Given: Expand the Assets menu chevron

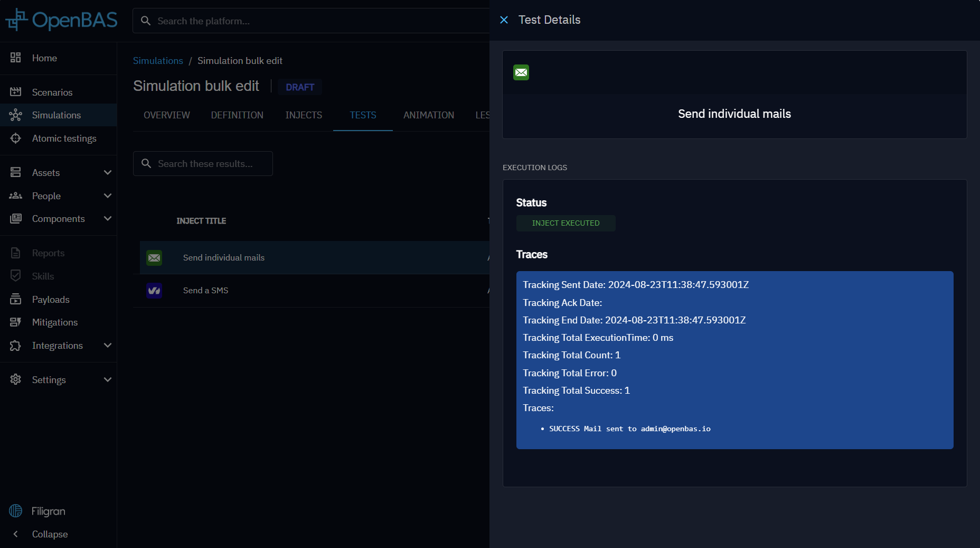Looking at the screenshot, I should 108,173.
